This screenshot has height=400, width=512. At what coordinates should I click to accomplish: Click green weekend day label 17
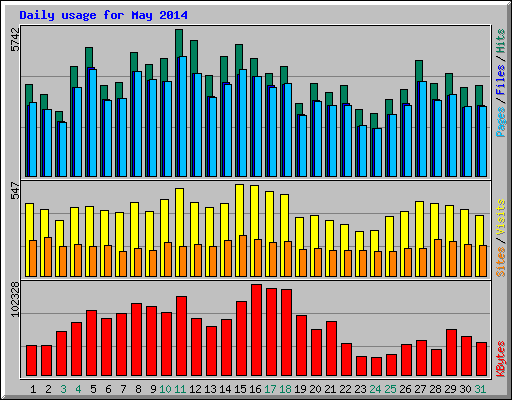(x=270, y=389)
